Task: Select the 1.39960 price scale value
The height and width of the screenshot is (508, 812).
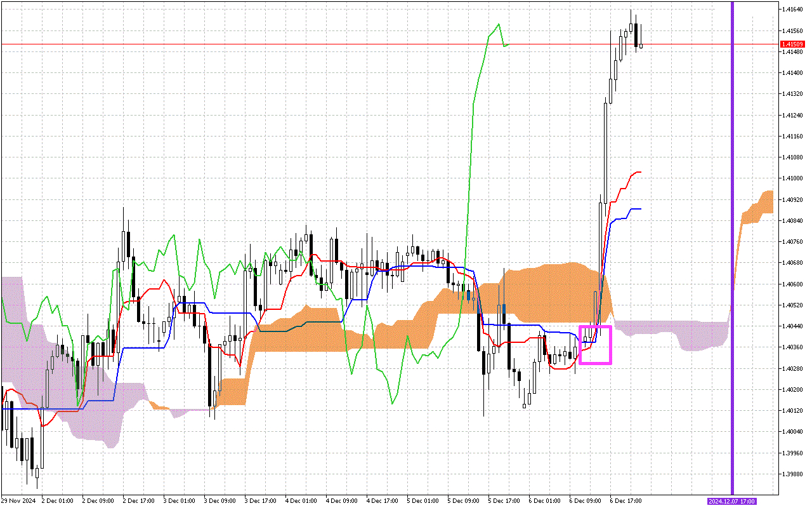Action: (x=792, y=453)
